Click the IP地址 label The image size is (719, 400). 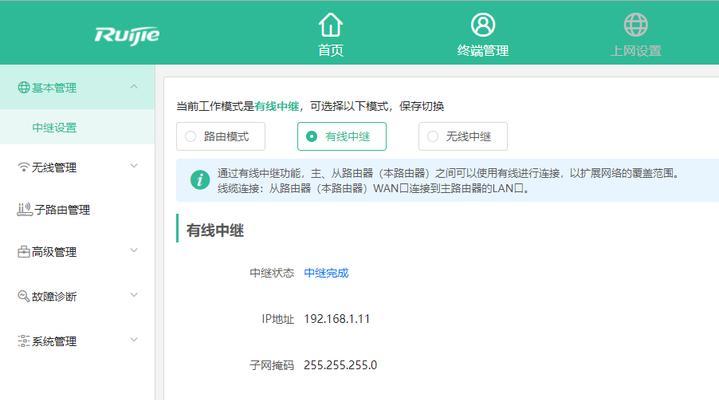click(278, 319)
